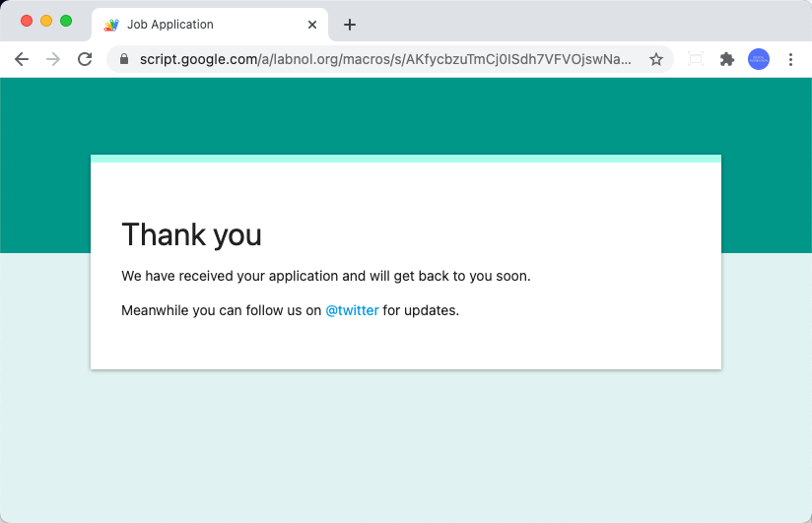
Task: View site info via padlock icon
Action: (124, 59)
